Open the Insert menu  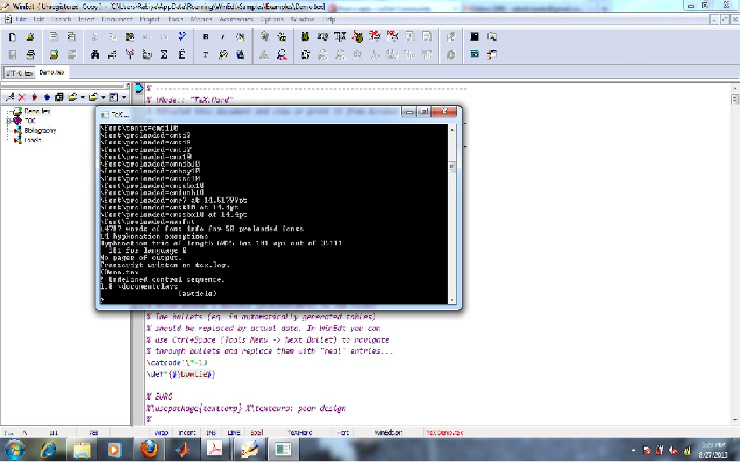coord(86,19)
